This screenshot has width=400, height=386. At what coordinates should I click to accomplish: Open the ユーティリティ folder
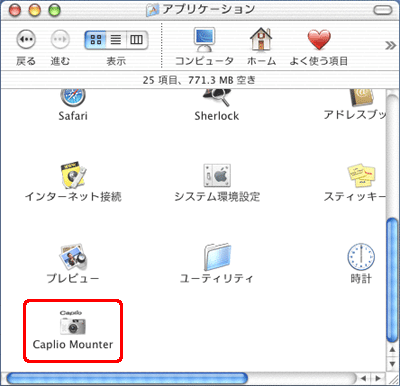[x=217, y=257]
